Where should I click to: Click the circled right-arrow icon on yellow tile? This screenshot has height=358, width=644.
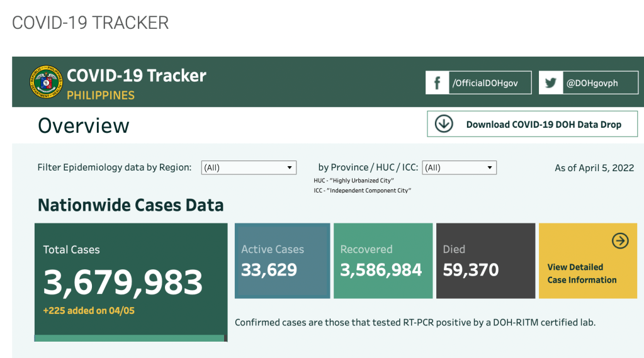[x=620, y=240]
